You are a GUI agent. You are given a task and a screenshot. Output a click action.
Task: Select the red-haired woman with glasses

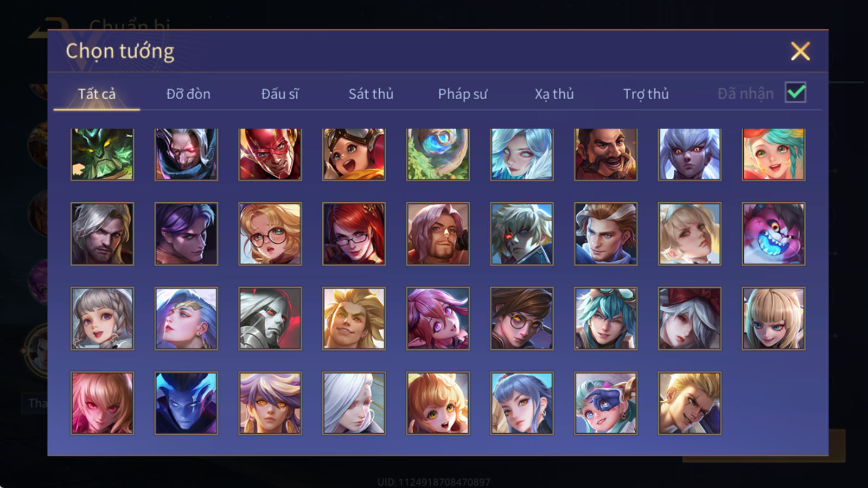point(354,234)
